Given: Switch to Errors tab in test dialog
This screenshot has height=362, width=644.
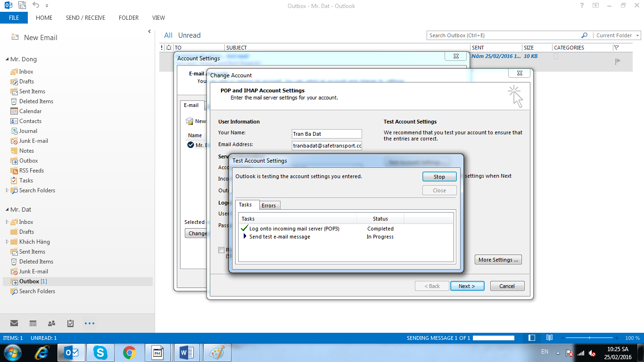Looking at the screenshot, I should 269,206.
